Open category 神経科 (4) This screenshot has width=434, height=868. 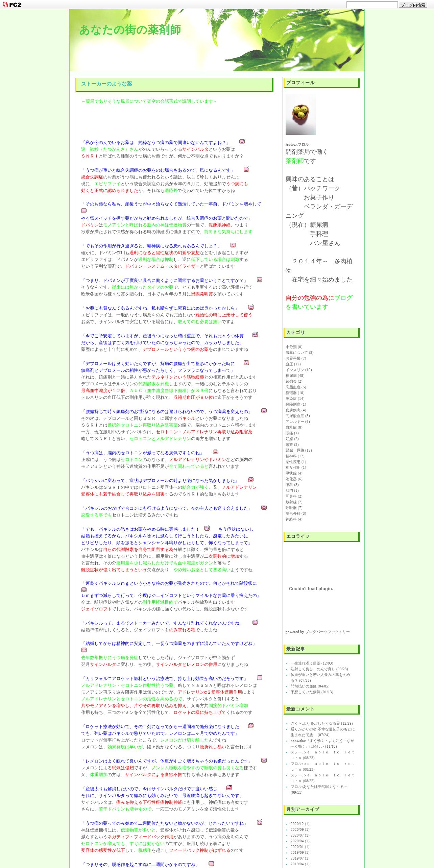click(x=294, y=519)
